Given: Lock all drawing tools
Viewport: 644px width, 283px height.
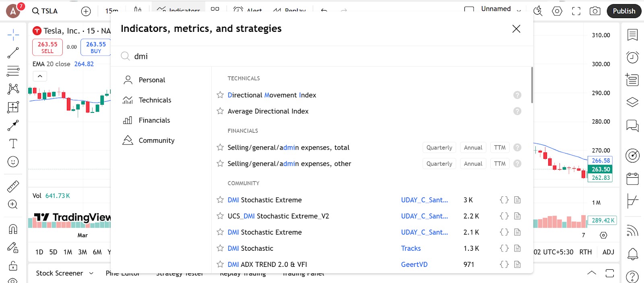Looking at the screenshot, I should (13, 266).
